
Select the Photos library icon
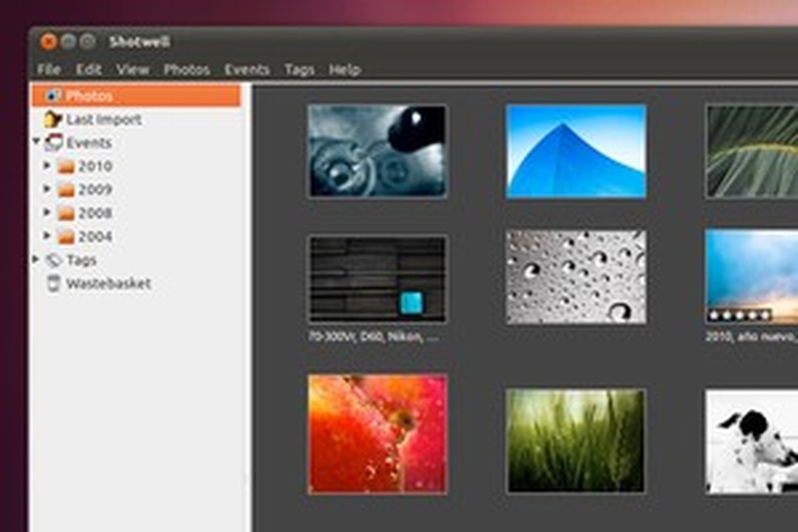(54, 96)
